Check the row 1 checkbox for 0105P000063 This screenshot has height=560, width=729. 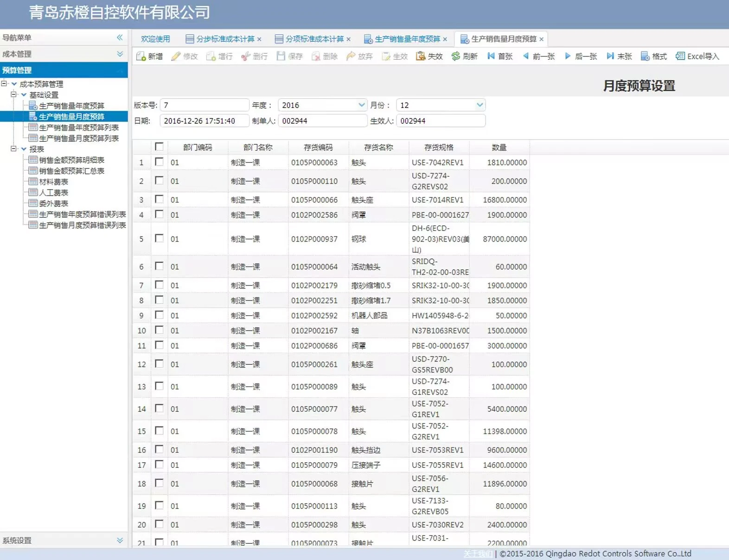coord(159,162)
